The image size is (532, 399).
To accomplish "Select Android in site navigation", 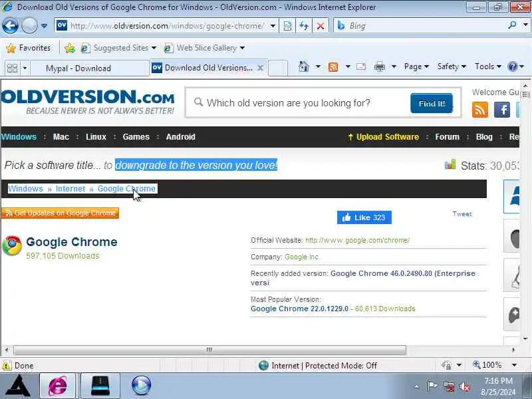I will click(180, 137).
